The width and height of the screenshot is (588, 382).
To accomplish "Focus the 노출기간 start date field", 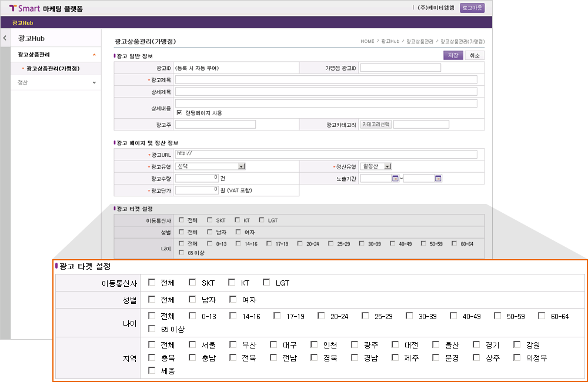I will pyautogui.click(x=376, y=179).
